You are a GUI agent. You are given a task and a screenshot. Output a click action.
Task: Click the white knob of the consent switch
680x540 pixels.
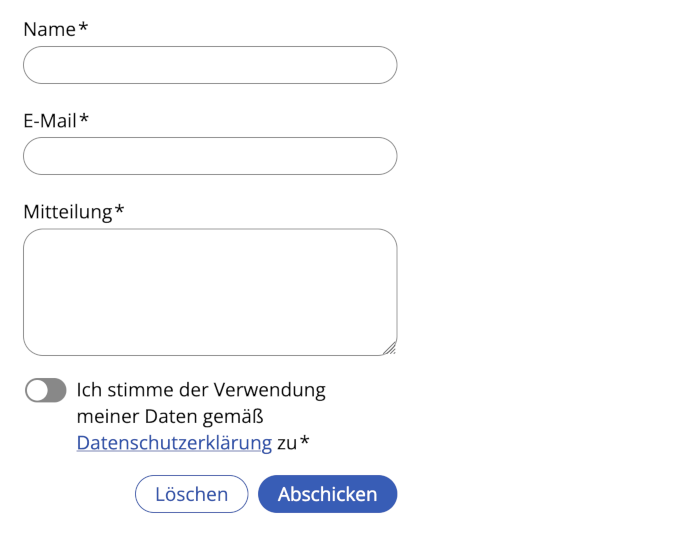[x=38, y=391]
